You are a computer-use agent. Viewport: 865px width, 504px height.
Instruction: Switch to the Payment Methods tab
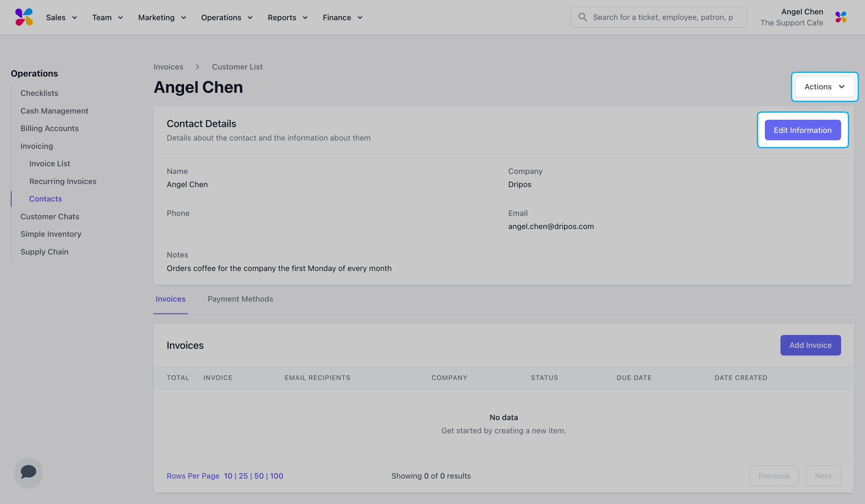tap(240, 299)
